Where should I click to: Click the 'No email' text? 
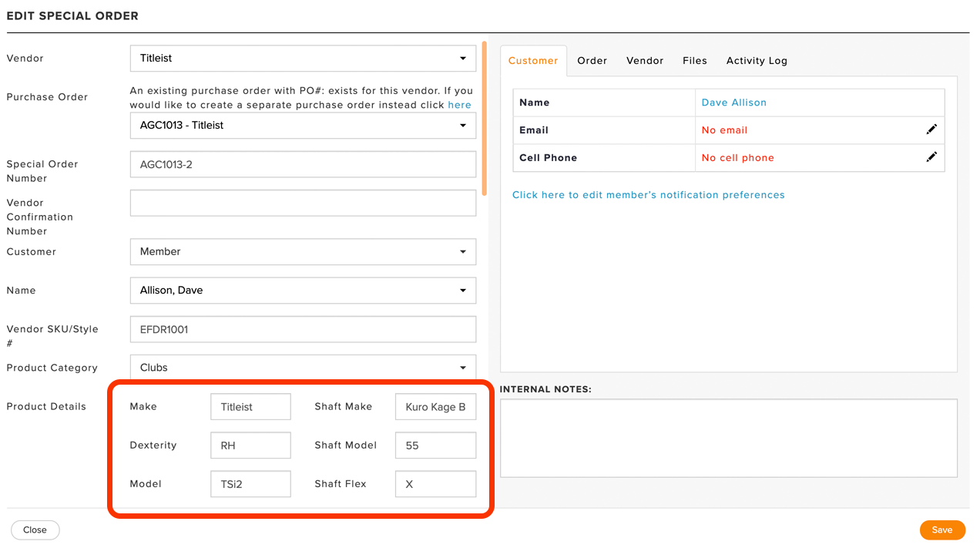724,130
